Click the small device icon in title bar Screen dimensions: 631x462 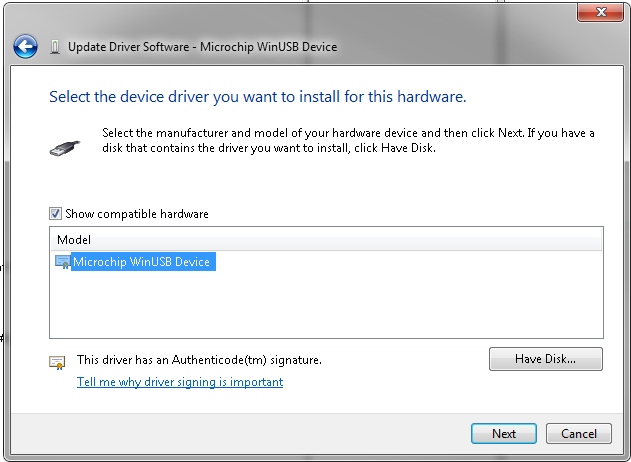[x=54, y=47]
